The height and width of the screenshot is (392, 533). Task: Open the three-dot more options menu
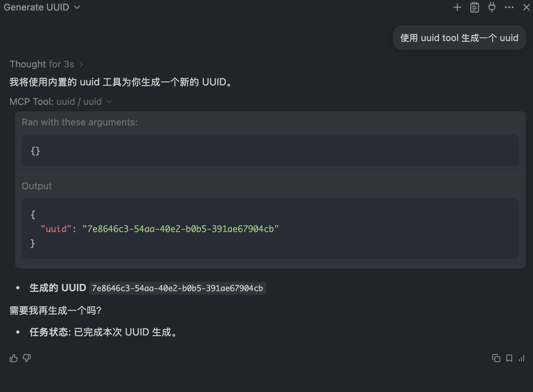[x=509, y=7]
